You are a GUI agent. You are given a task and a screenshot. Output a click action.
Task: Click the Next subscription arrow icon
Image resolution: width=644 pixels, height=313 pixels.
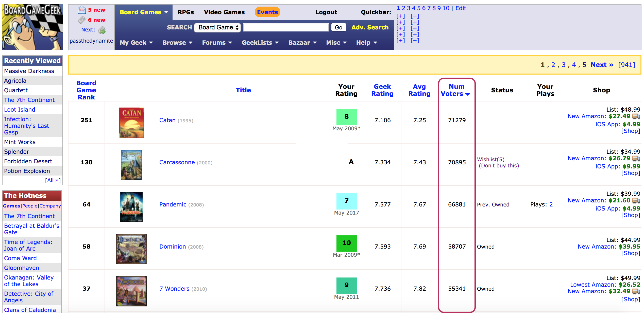(x=102, y=30)
